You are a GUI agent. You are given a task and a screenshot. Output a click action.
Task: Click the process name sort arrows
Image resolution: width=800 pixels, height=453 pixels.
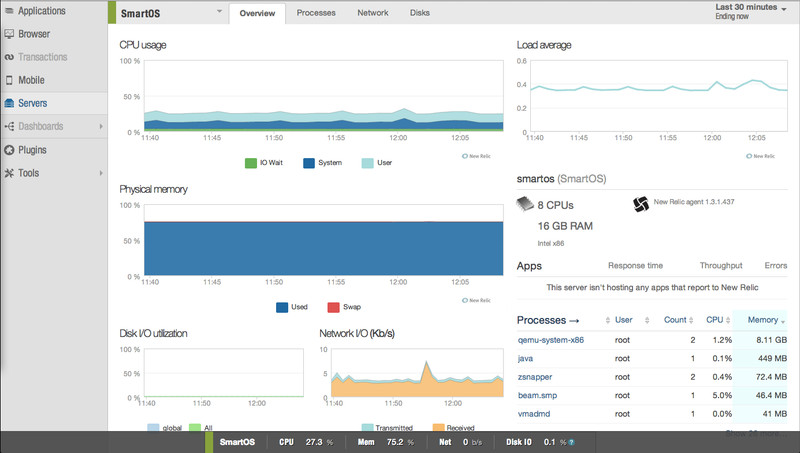pos(608,320)
